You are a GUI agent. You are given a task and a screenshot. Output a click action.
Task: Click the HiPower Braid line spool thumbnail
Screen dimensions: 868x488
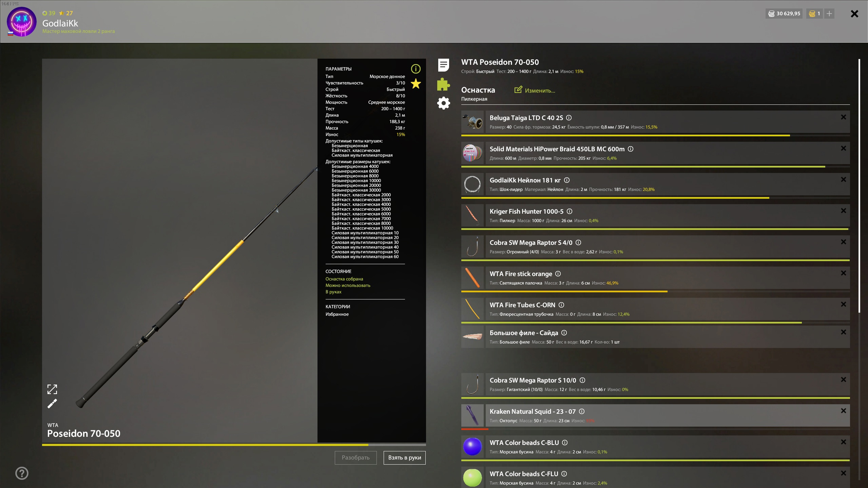pos(472,153)
